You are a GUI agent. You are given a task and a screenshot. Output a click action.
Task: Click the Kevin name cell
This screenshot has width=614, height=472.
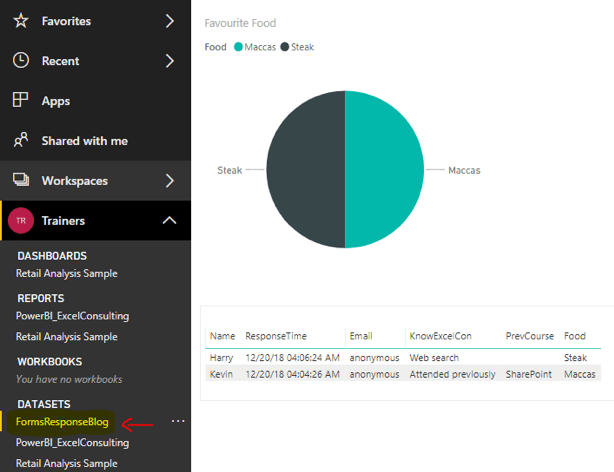221,374
